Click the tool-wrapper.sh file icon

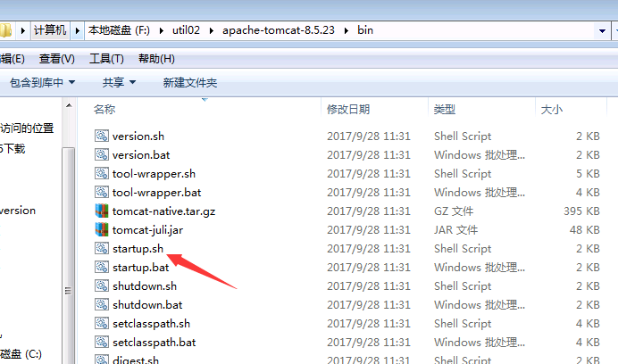pos(102,173)
